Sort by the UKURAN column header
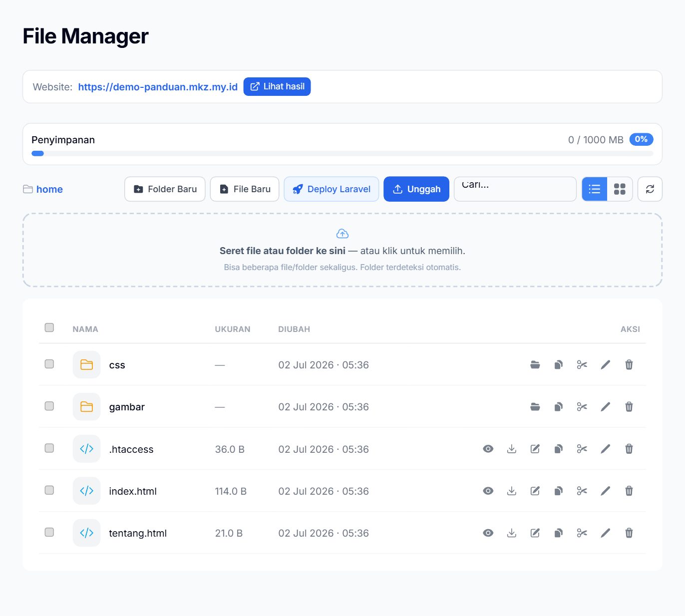 tap(233, 329)
